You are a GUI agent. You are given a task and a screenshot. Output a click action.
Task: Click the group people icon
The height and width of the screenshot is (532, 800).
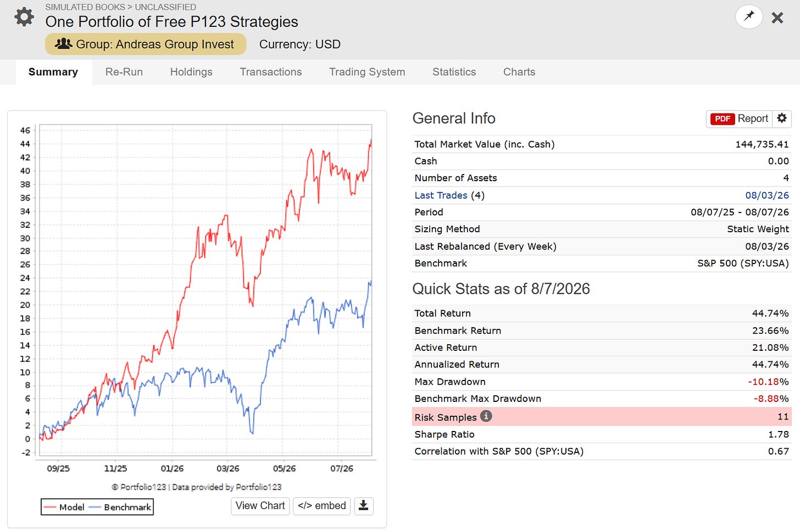64,43
